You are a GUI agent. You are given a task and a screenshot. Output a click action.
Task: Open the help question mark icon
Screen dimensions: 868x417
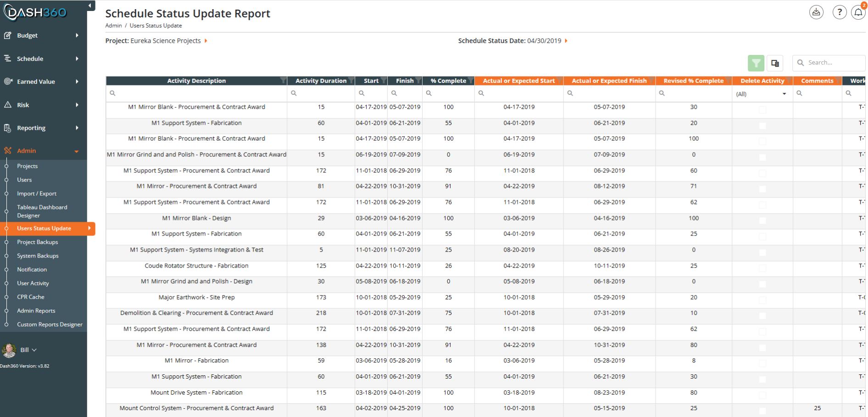[840, 12]
